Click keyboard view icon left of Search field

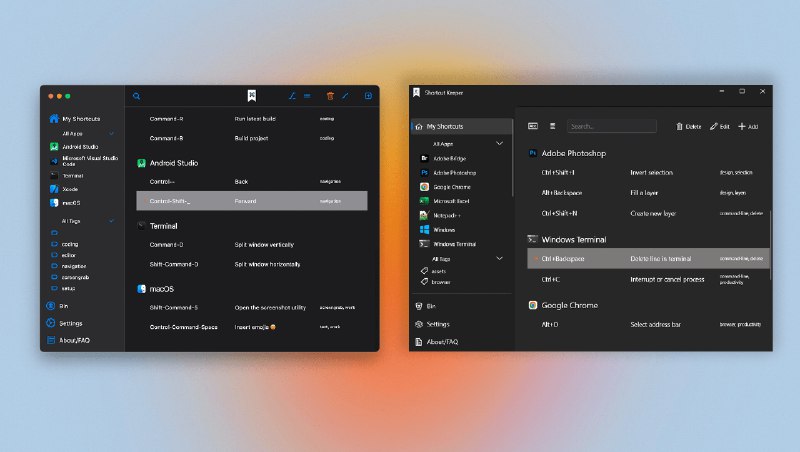pos(533,126)
